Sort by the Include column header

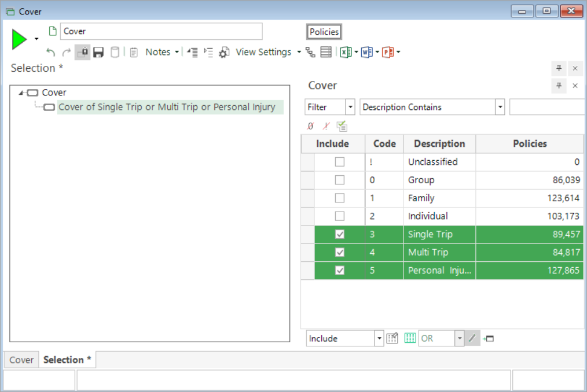click(x=332, y=143)
